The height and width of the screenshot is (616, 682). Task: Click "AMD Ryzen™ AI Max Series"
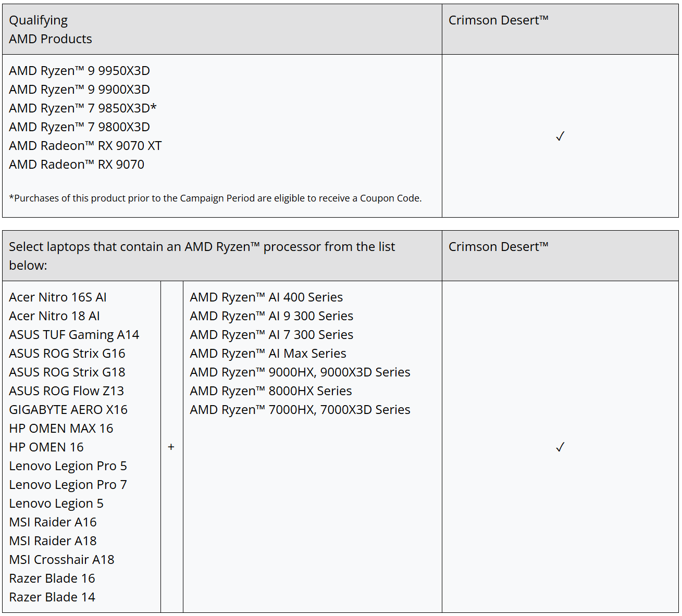pyautogui.click(x=268, y=354)
